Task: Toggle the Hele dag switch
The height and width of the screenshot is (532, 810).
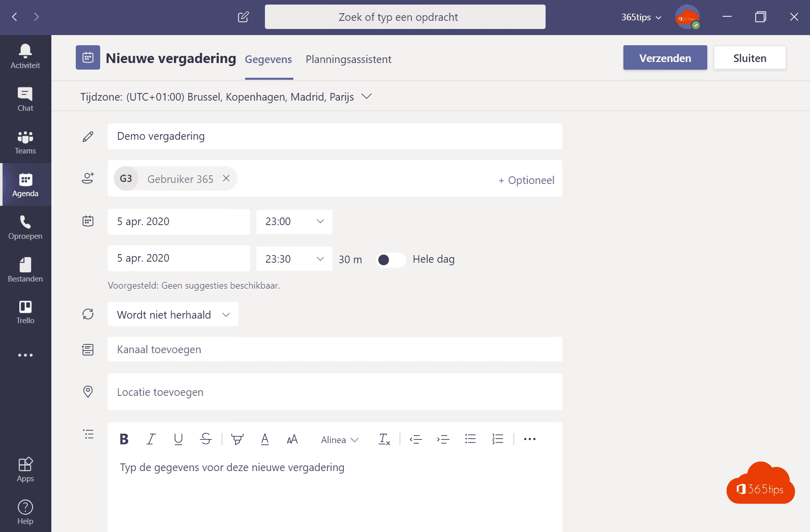Action: 390,260
